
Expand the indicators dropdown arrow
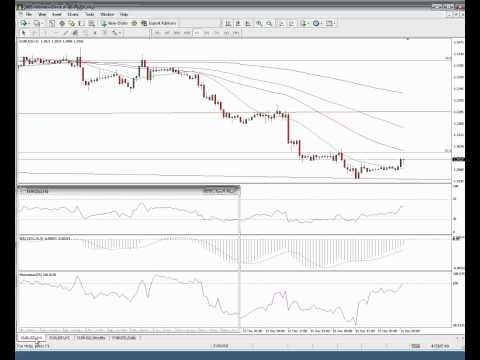point(308,23)
